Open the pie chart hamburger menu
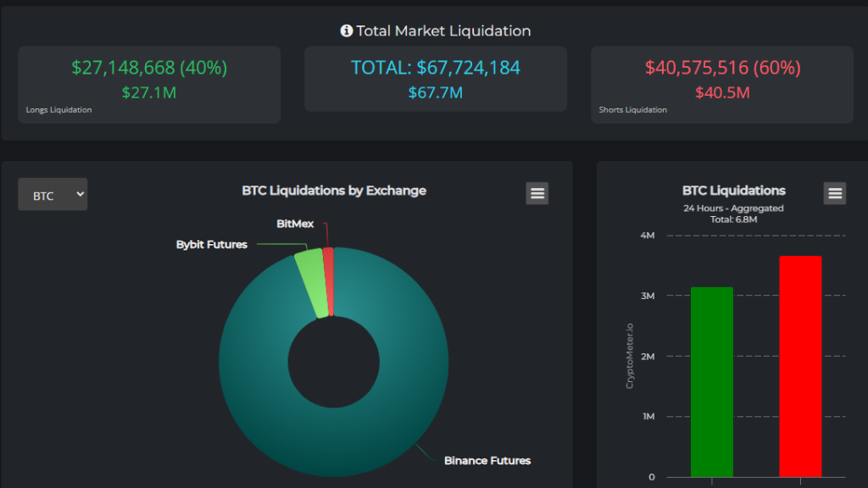The width and height of the screenshot is (868, 488). click(537, 193)
